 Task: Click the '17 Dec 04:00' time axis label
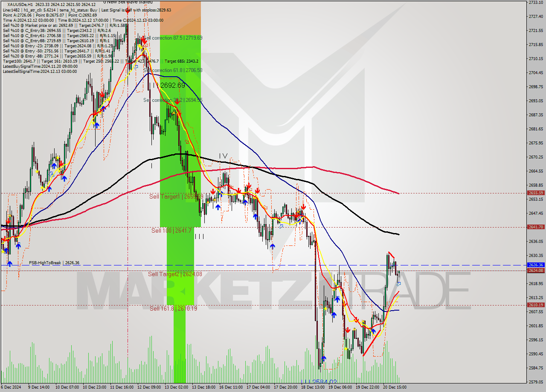(x=258, y=387)
